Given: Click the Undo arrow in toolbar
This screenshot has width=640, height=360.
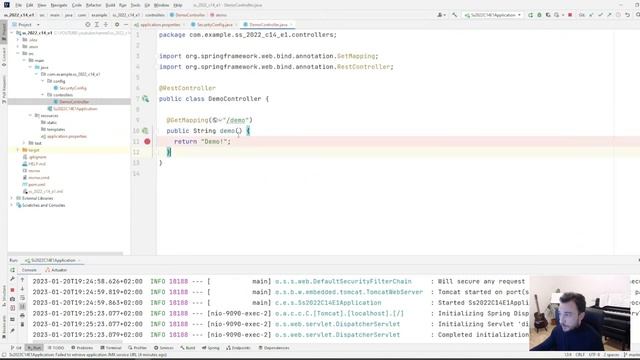Looking at the screenshot, I should tap(628, 15).
